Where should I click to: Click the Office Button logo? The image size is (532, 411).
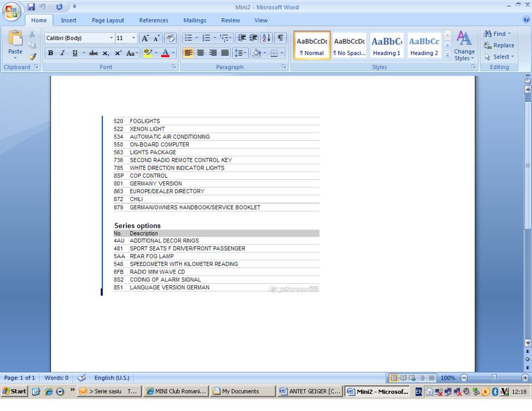click(11, 12)
